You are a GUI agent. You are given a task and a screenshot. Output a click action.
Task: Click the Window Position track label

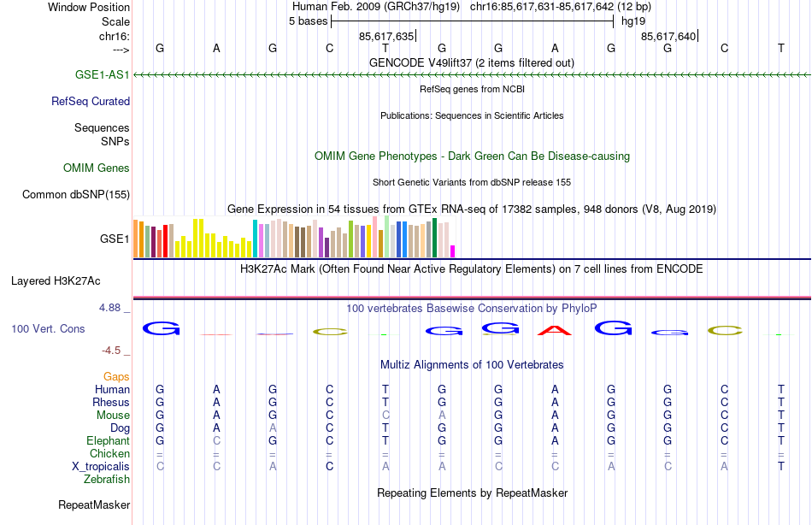[x=89, y=7]
